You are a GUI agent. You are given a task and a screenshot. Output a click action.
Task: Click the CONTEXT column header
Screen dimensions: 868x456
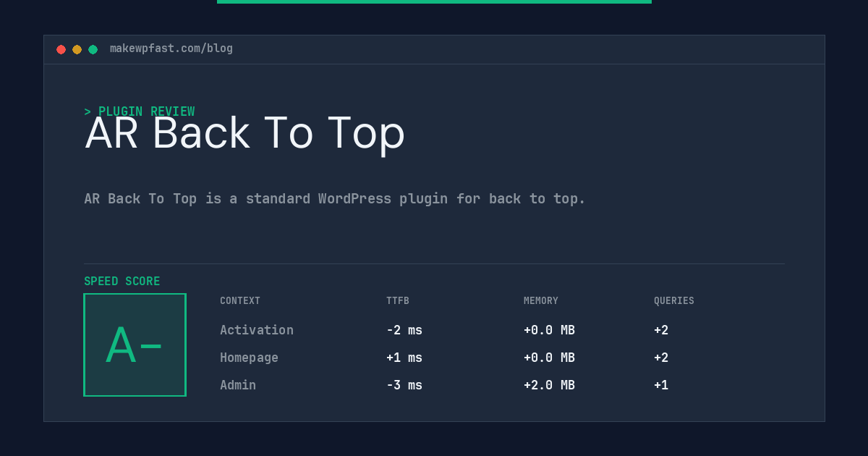(x=240, y=301)
